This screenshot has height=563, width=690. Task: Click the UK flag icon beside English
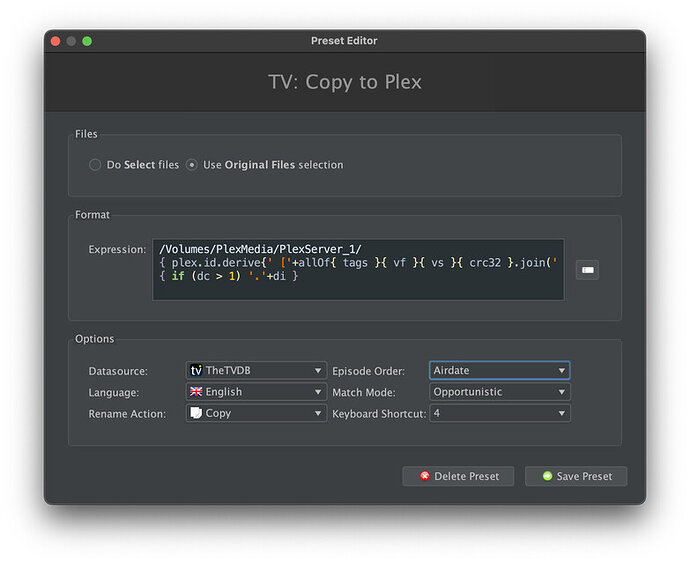pyautogui.click(x=196, y=391)
